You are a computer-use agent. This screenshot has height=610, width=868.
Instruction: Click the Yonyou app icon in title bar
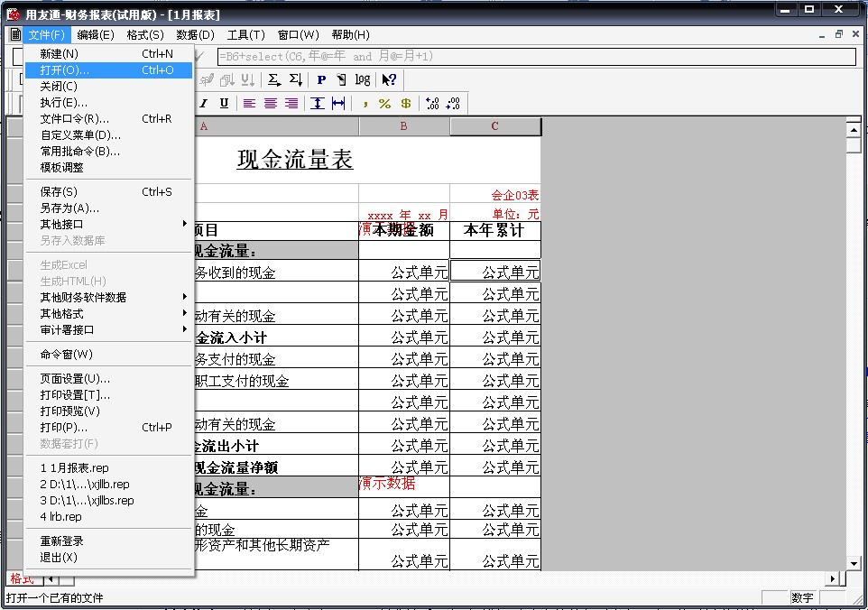click(13, 14)
